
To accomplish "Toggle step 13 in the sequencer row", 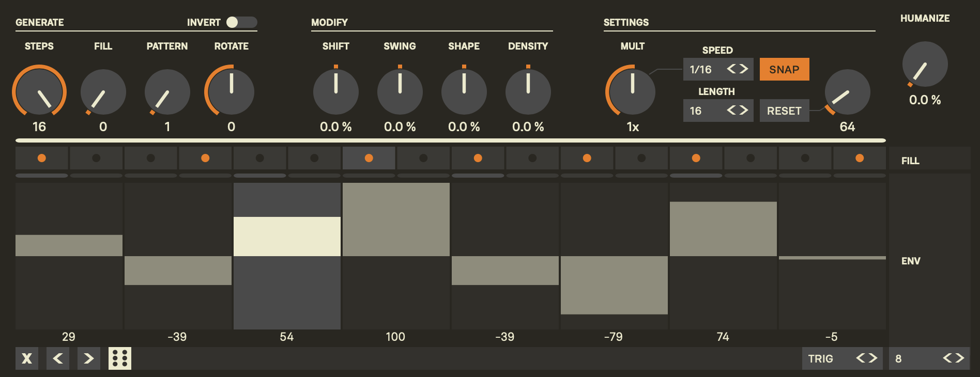I will click(x=696, y=158).
